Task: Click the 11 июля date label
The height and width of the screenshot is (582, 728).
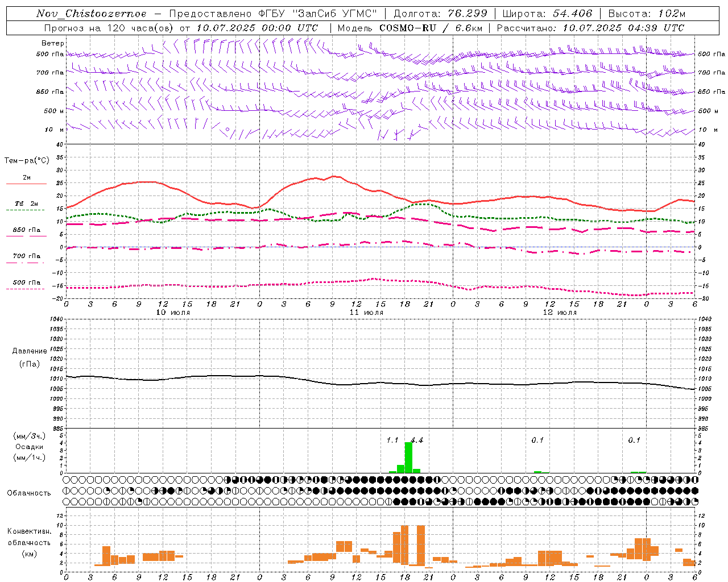Action: tap(366, 313)
